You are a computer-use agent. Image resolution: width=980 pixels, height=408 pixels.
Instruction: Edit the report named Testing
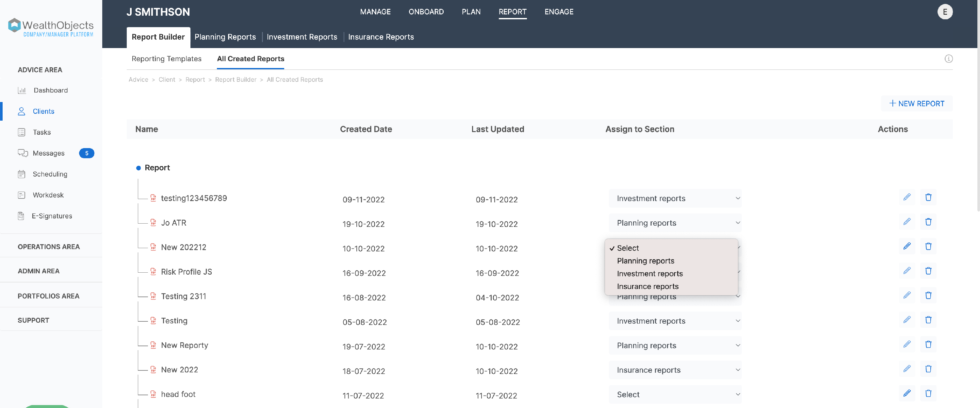tap(907, 320)
